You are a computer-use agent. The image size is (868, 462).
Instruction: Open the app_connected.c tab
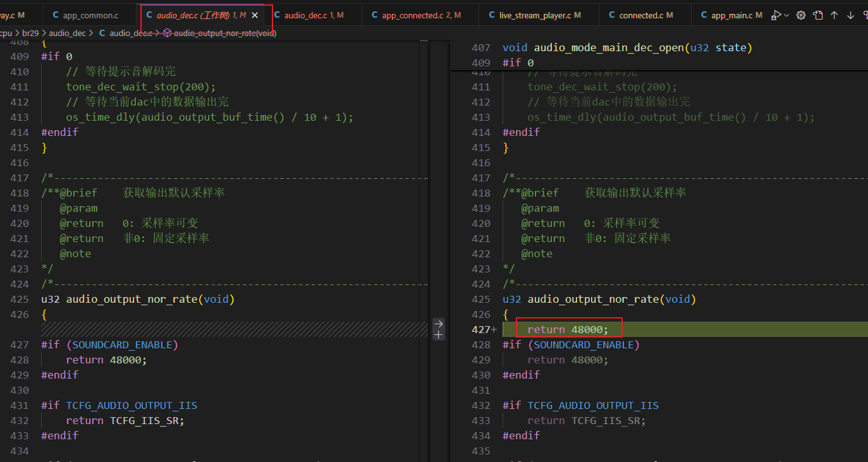420,15
